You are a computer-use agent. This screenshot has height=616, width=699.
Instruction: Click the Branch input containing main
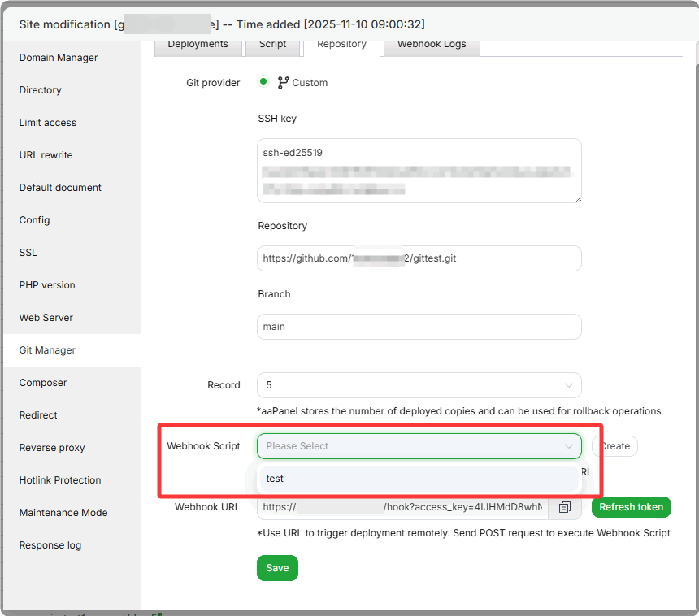419,327
